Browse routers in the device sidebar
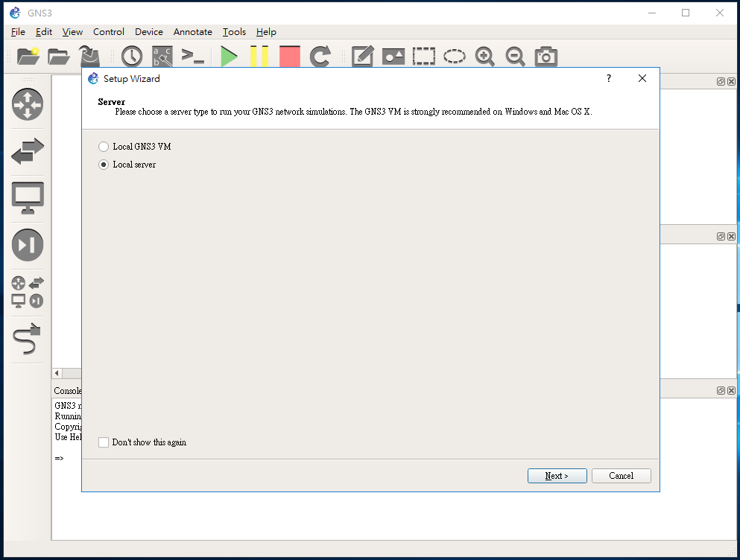This screenshot has width=740, height=560. pos(28,104)
